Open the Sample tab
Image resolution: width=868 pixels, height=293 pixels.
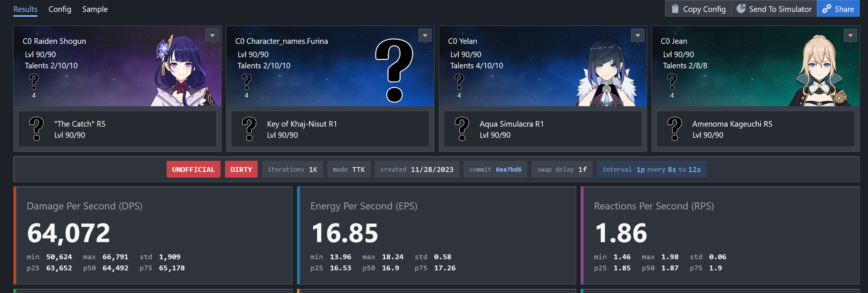pos(95,9)
